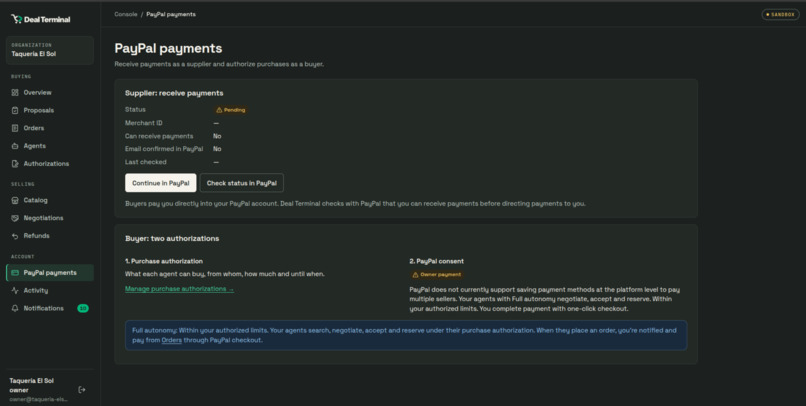The width and height of the screenshot is (806, 406).
Task: Click the sign out icon near owner
Action: [x=82, y=390]
